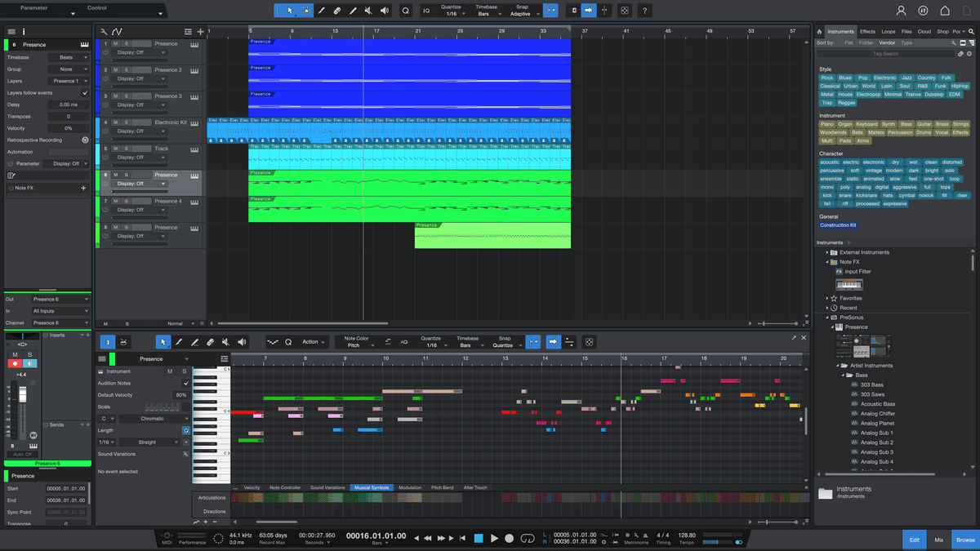Switch to the Modulation lane tab
Screen dimensions: 980x551
point(410,487)
